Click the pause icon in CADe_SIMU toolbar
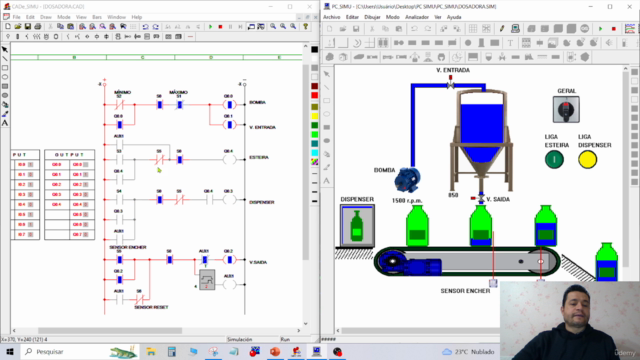 pos(230,27)
